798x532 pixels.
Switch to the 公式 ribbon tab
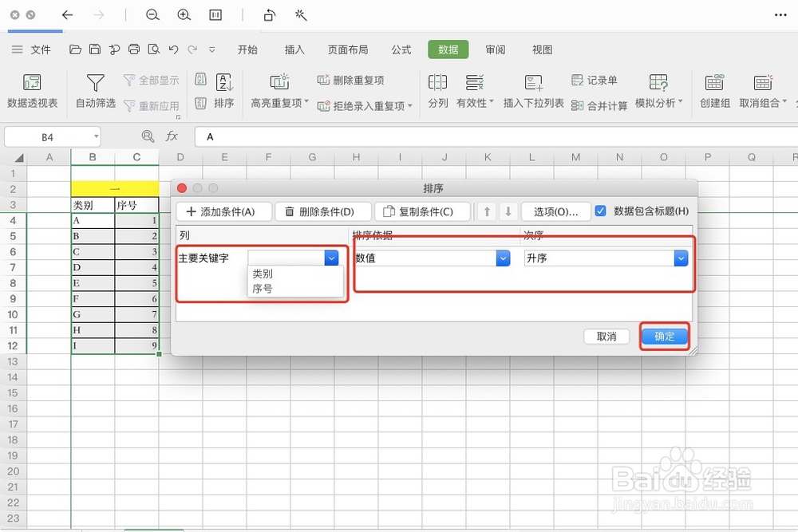coord(401,49)
